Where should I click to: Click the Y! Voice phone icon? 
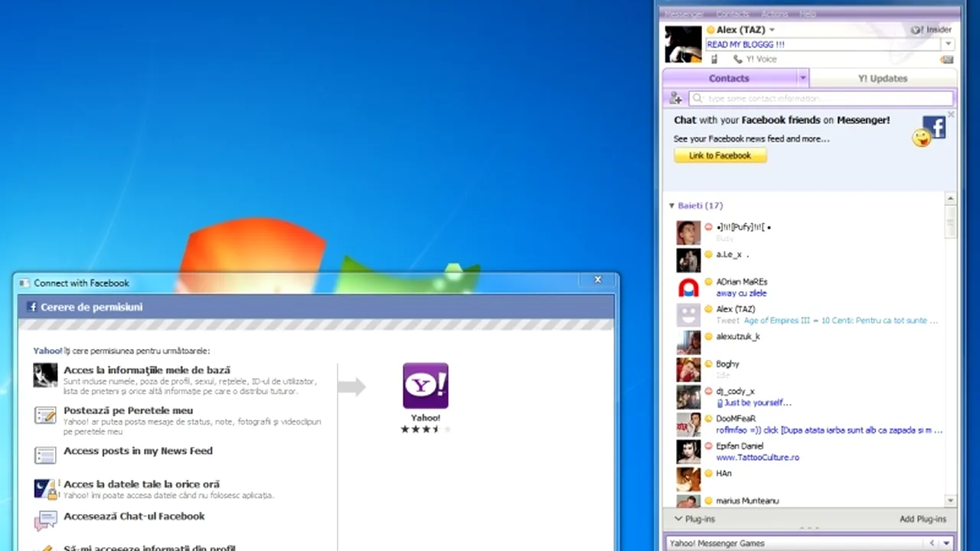coord(737,59)
